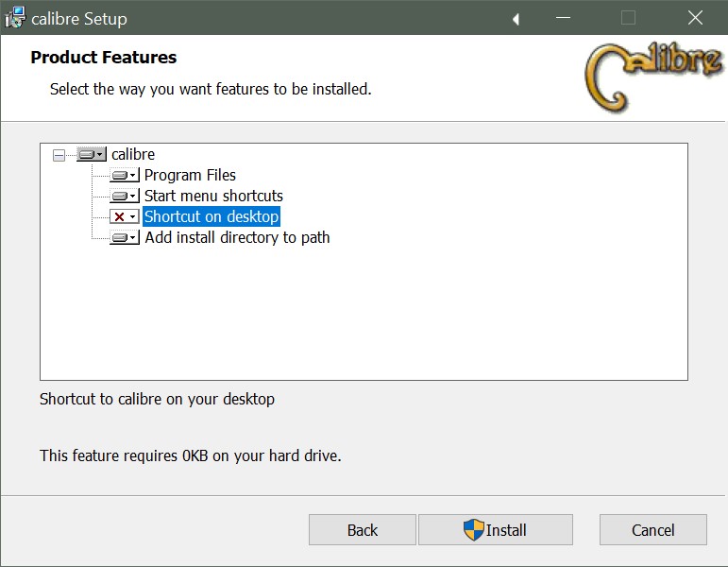
Task: Collapse the calibre root tree node
Action: tap(59, 155)
